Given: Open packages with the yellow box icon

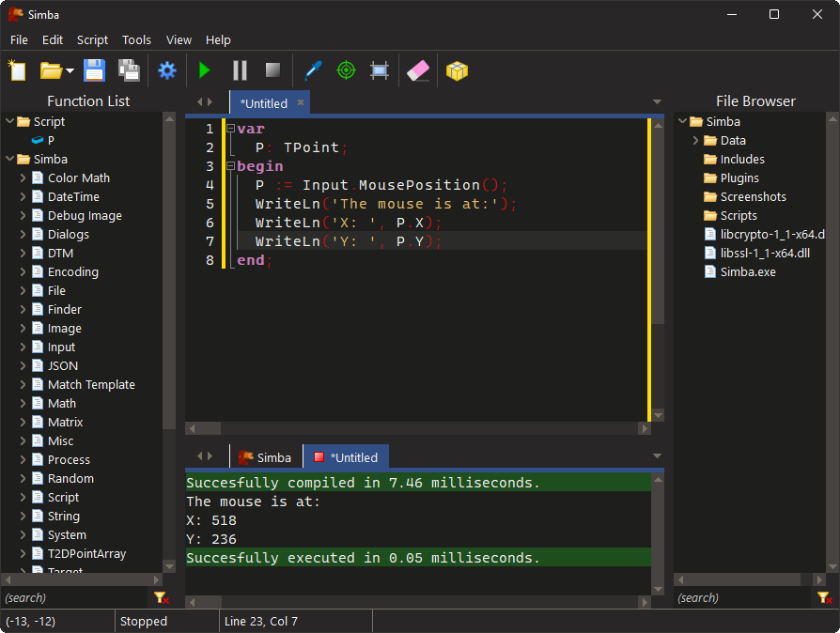Looking at the screenshot, I should [457, 70].
